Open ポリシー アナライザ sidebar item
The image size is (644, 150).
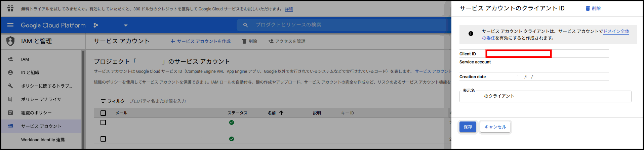tap(42, 99)
